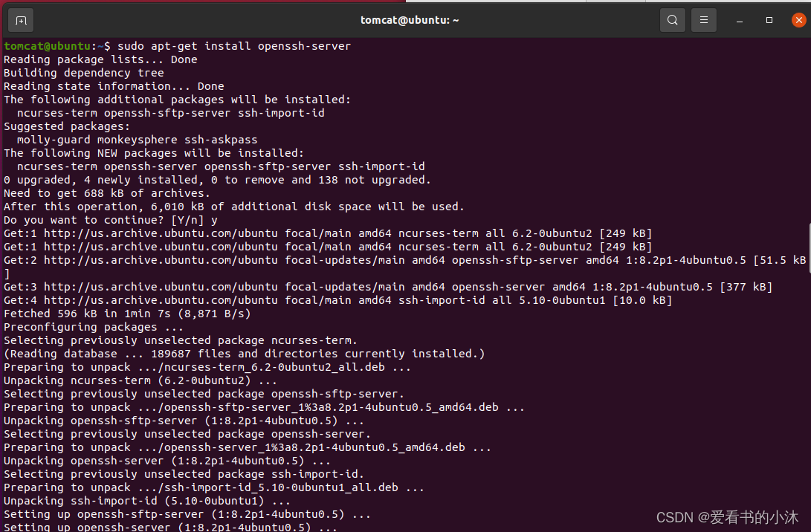Open a new terminal tab
Screen dimensions: 811x532
click(x=21, y=20)
